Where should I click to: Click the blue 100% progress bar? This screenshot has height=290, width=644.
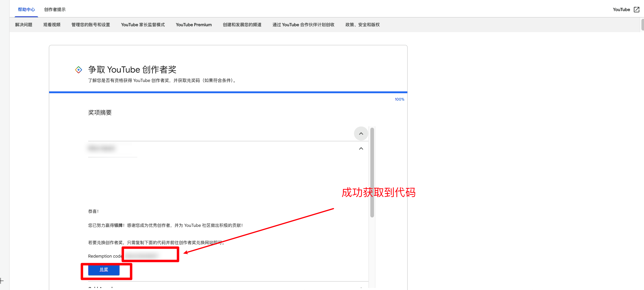228,92
